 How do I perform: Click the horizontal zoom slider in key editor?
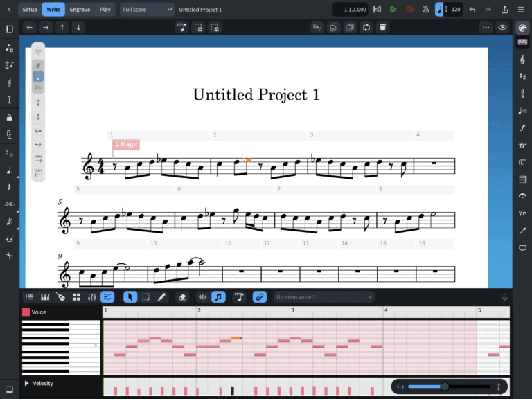click(445, 387)
